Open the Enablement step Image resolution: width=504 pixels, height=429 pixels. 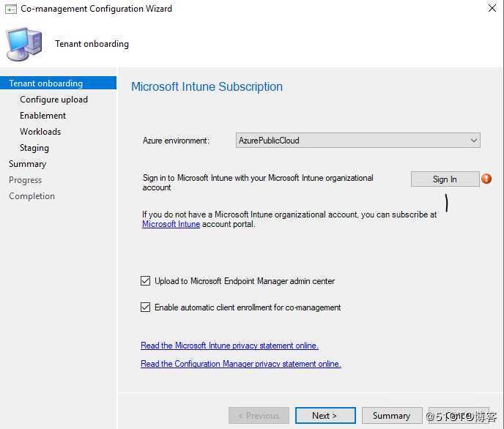tap(42, 116)
